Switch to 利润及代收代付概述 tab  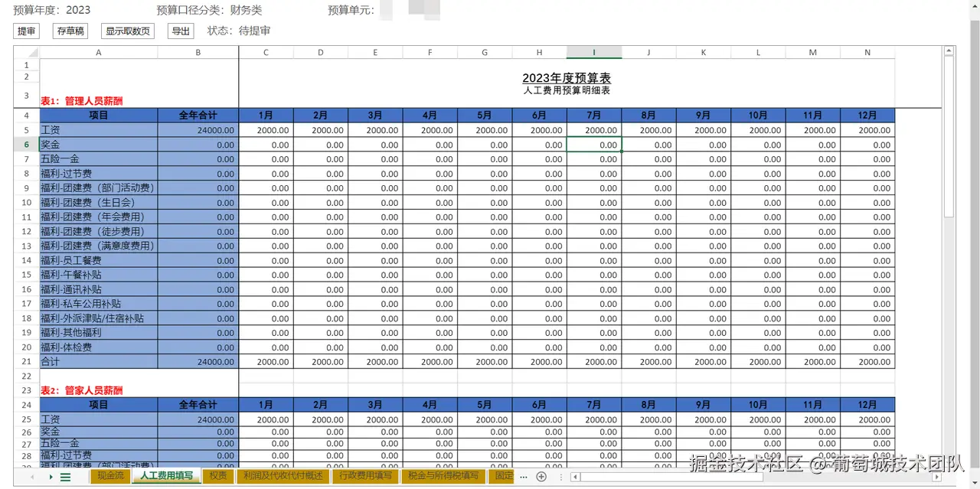pos(283,476)
